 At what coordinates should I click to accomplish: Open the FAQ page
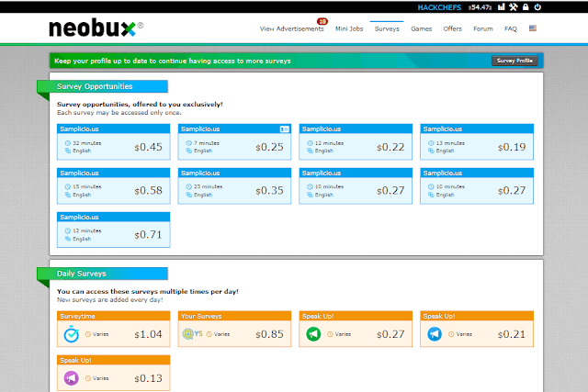click(511, 28)
